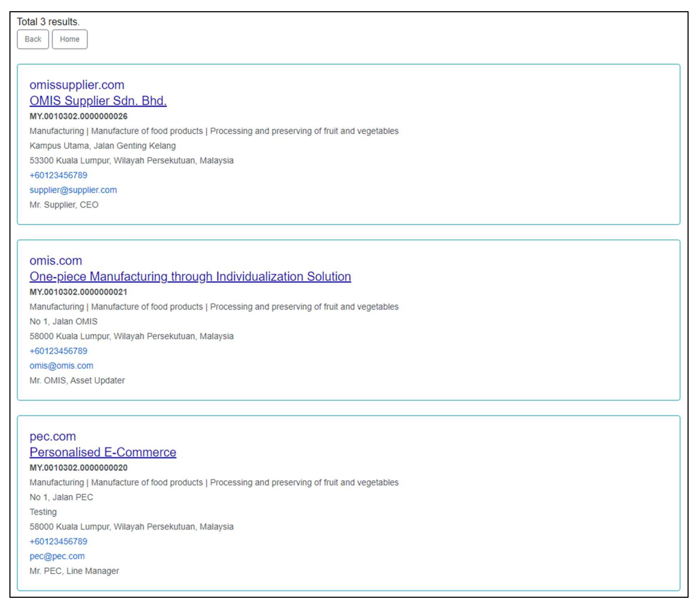Click supplier@supplier.com email address
The height and width of the screenshot is (608, 700).
[x=73, y=190]
